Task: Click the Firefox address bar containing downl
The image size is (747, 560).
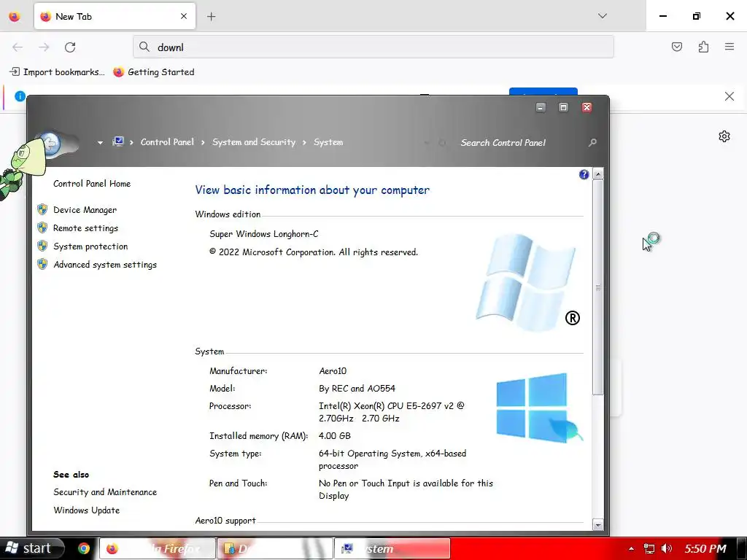Action: (373, 47)
